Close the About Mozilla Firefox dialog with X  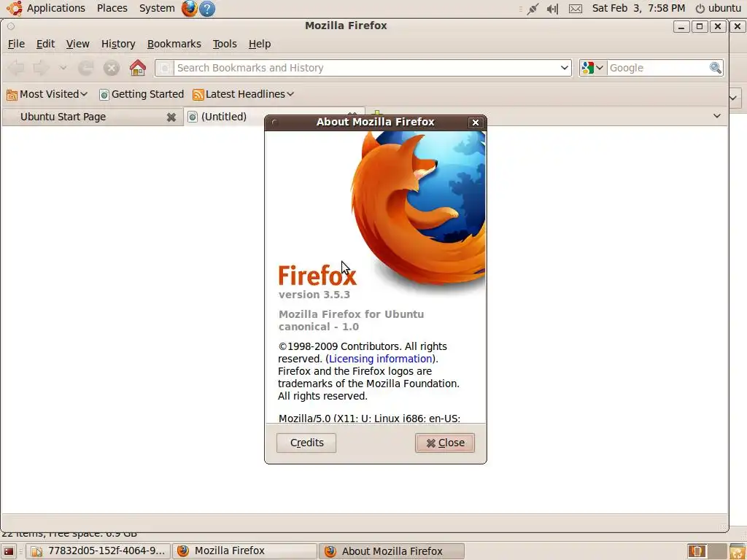point(475,122)
